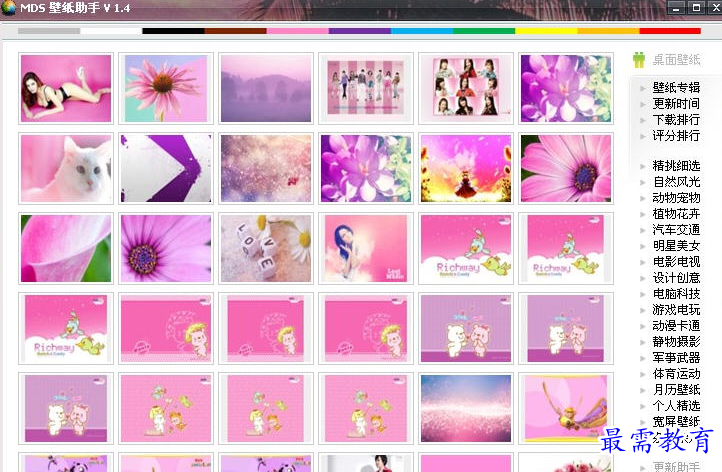722x472 pixels.
Task: Filter wallpapers by purple color swatch
Action: (360, 31)
